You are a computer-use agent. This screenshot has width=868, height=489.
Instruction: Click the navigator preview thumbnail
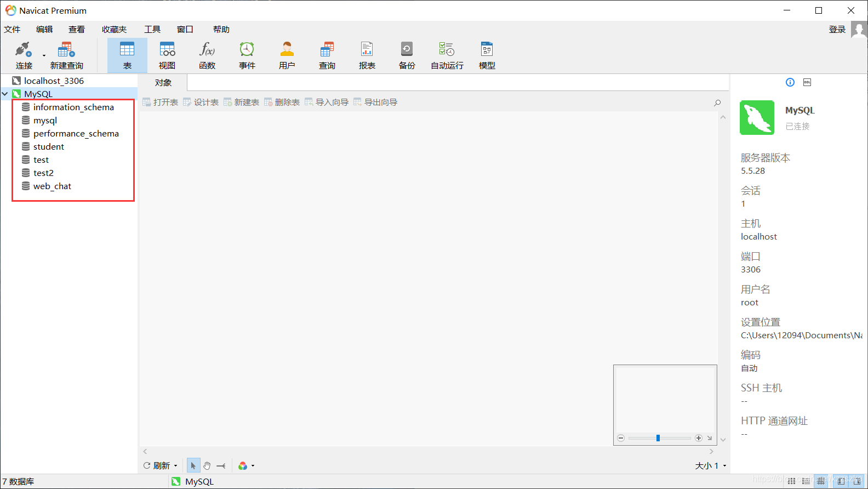665,399
